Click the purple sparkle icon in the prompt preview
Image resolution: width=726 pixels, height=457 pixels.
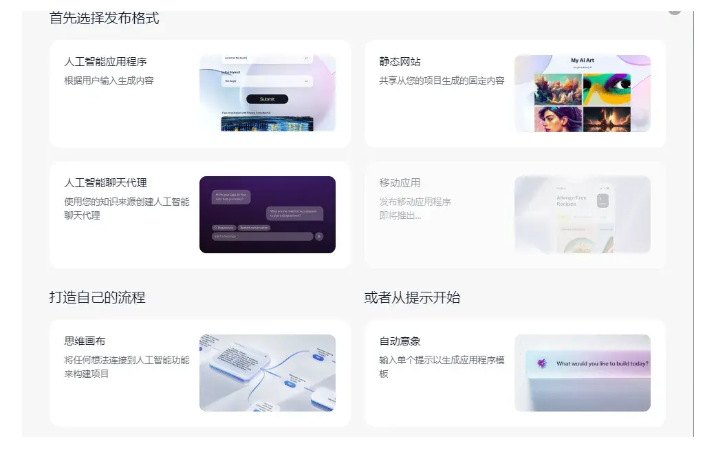click(542, 364)
